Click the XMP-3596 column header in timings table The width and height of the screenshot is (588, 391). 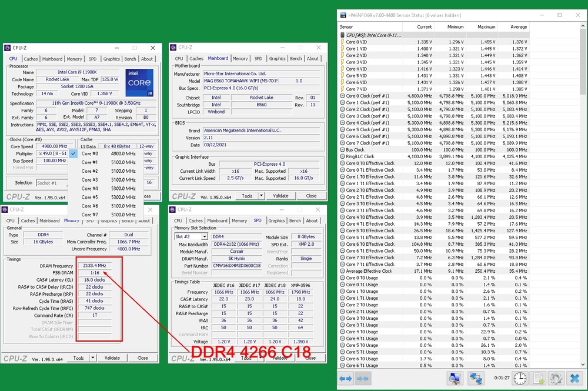point(300,285)
